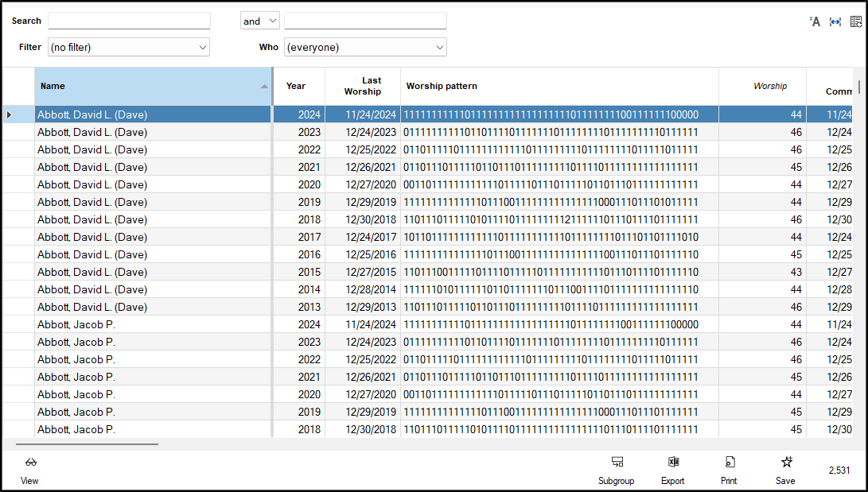Screen dimensions: 868x492
Task: Click the reset grid layout icon
Action: (855, 21)
